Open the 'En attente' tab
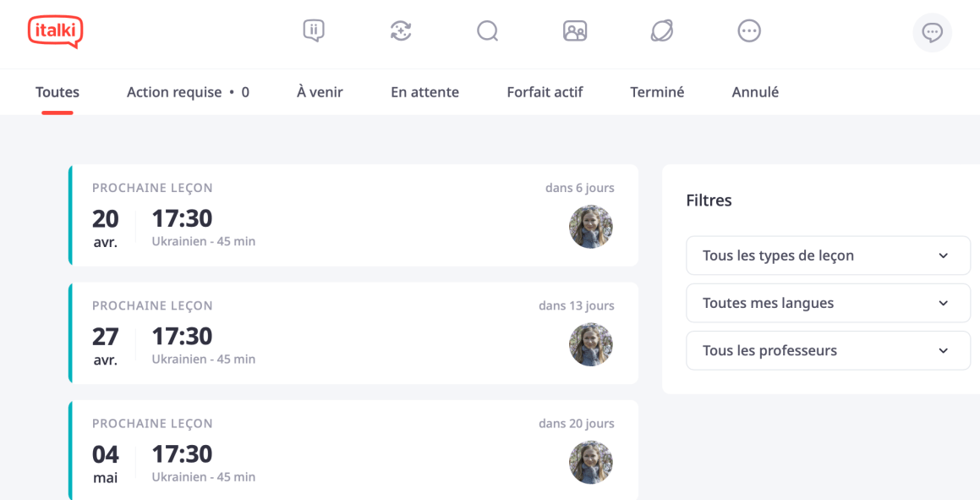 tap(424, 92)
